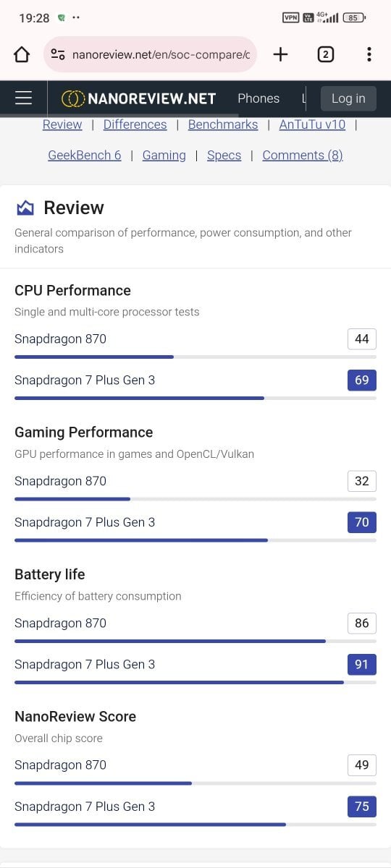Jump to the Differences section link
The width and height of the screenshot is (391, 868).
(135, 124)
